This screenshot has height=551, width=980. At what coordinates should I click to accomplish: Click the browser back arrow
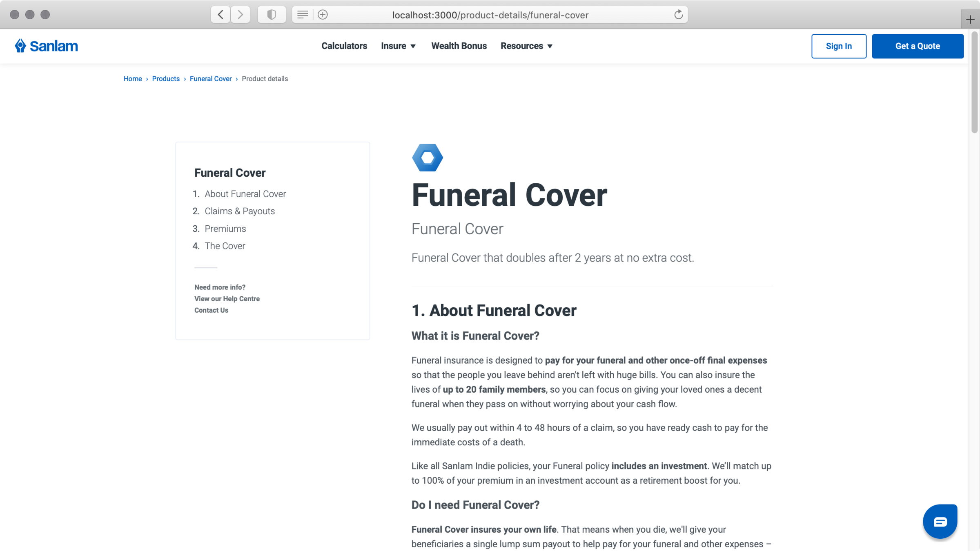(x=220, y=15)
